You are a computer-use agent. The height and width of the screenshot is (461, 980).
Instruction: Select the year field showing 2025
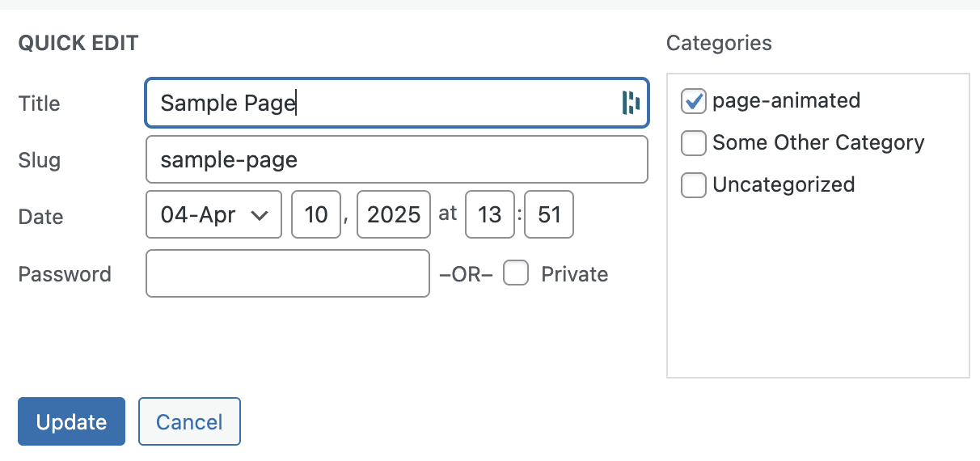(x=394, y=214)
